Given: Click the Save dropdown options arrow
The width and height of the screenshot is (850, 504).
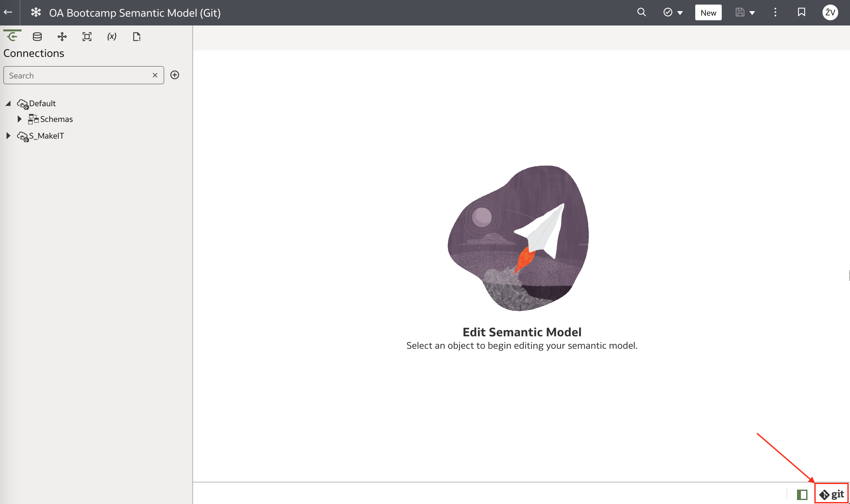Looking at the screenshot, I should [x=753, y=12].
